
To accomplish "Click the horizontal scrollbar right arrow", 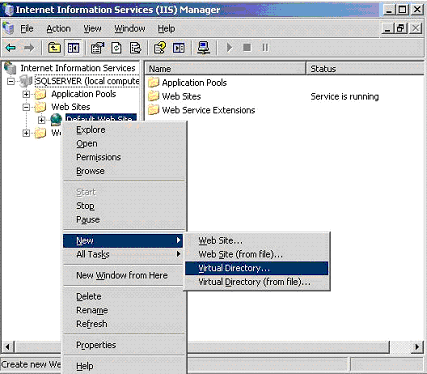I will pyautogui.click(x=417, y=347).
